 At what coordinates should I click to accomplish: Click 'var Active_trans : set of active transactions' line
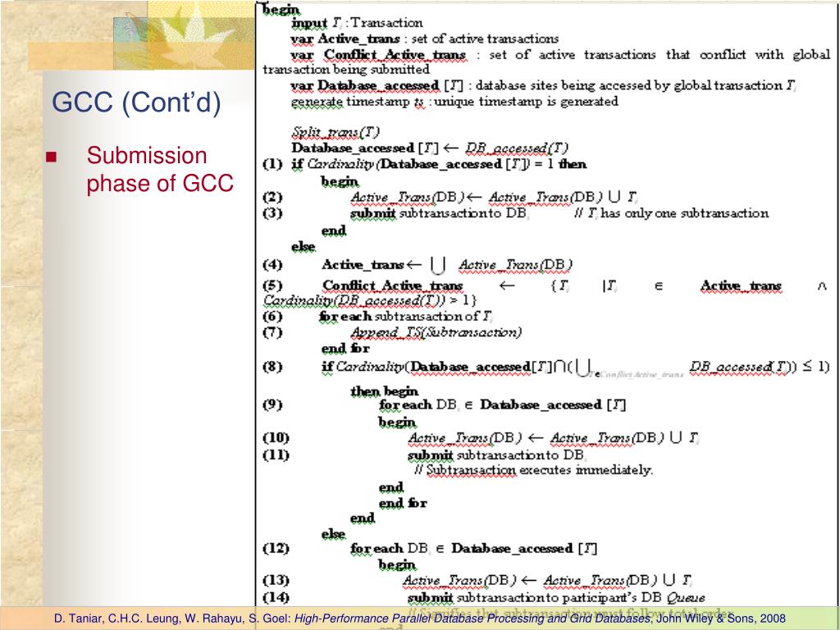click(x=425, y=39)
